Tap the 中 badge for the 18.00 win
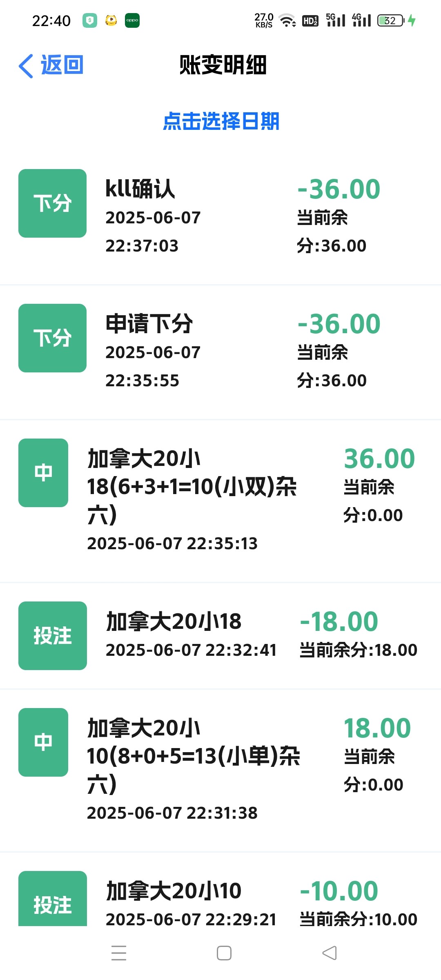Screen dimensions: 441x980 click(43, 742)
